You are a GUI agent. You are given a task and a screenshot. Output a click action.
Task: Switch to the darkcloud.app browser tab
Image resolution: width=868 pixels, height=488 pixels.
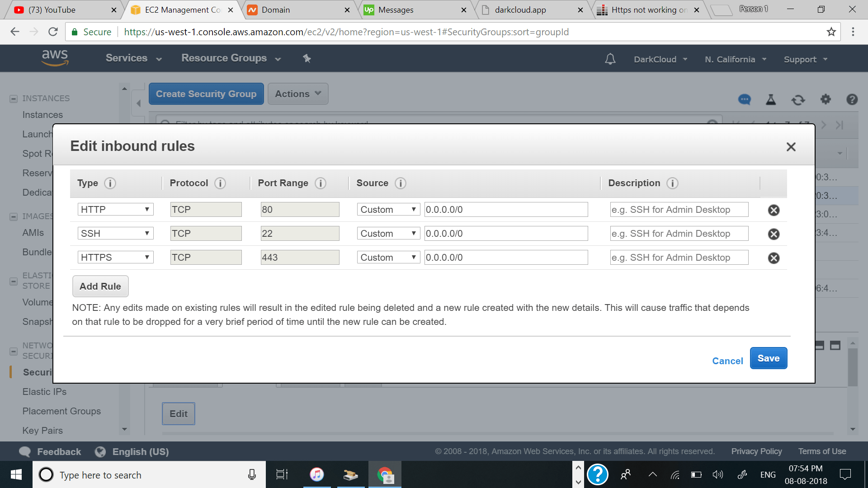(520, 9)
